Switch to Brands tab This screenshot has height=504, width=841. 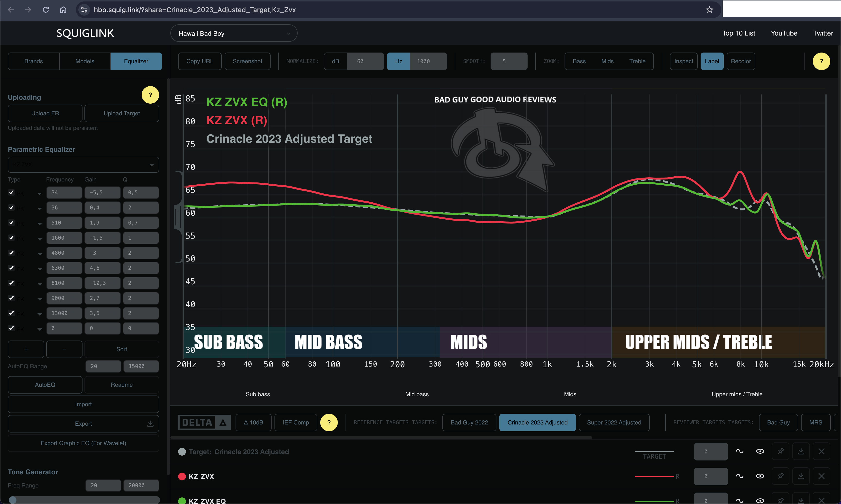(x=34, y=61)
